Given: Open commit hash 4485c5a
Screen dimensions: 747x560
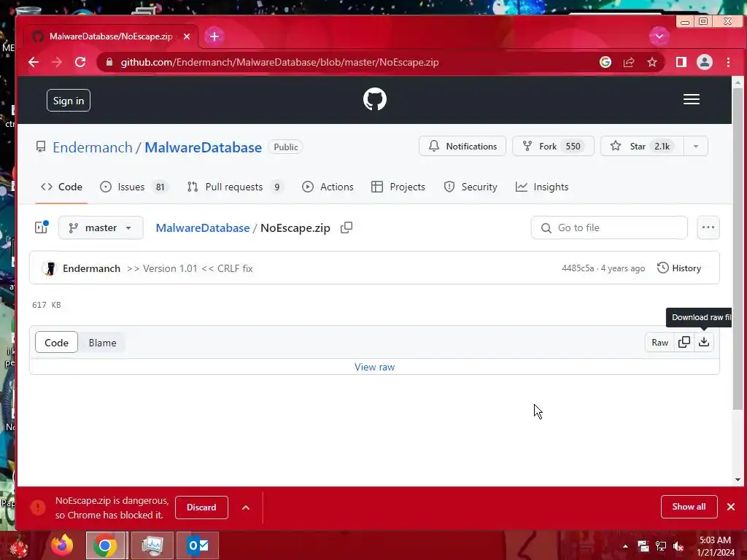Looking at the screenshot, I should [x=578, y=268].
